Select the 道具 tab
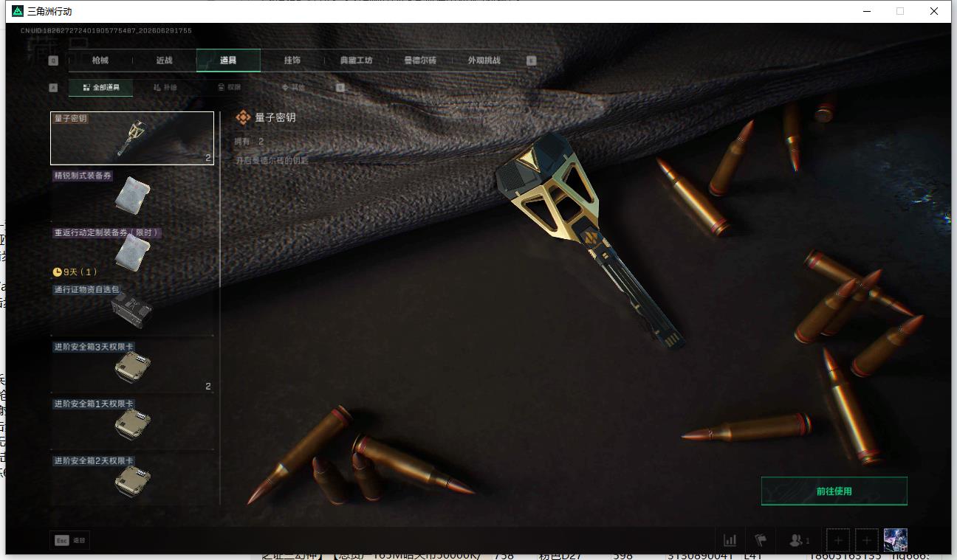957x560 pixels. tap(228, 61)
